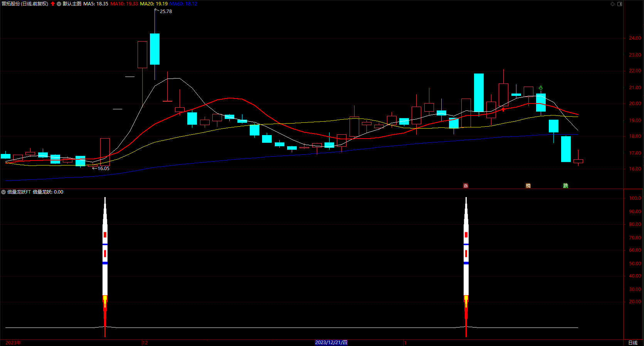Toggle the side panel icon at top right

click(x=620, y=4)
